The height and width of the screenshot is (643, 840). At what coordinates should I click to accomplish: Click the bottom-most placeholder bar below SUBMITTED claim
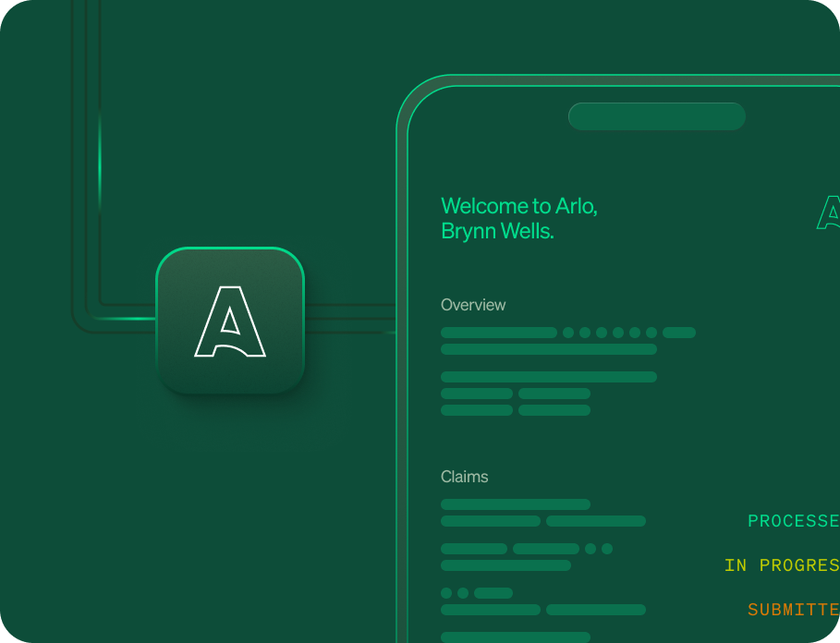[x=515, y=637]
